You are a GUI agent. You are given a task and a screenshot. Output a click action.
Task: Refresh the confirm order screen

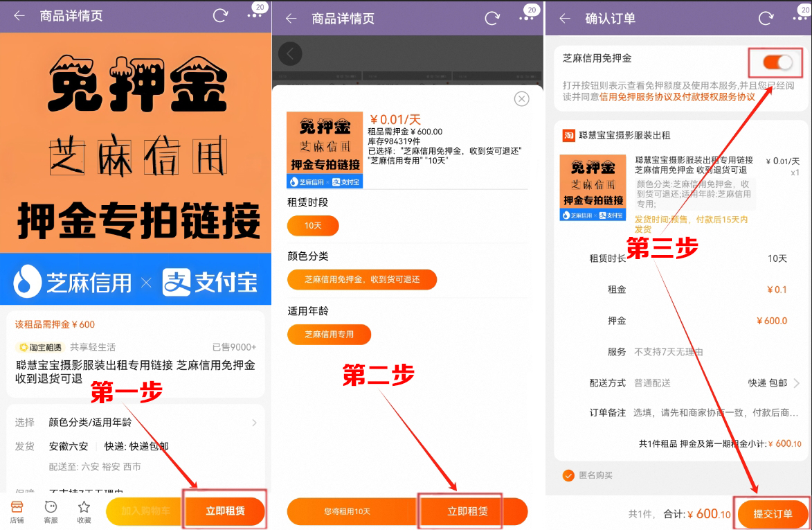766,19
